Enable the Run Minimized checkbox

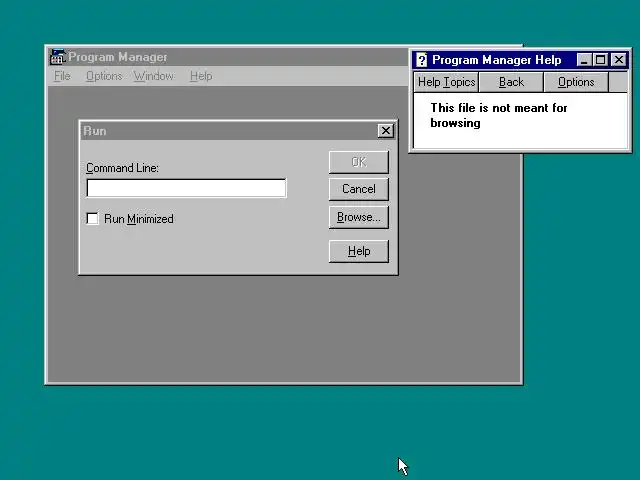(93, 219)
